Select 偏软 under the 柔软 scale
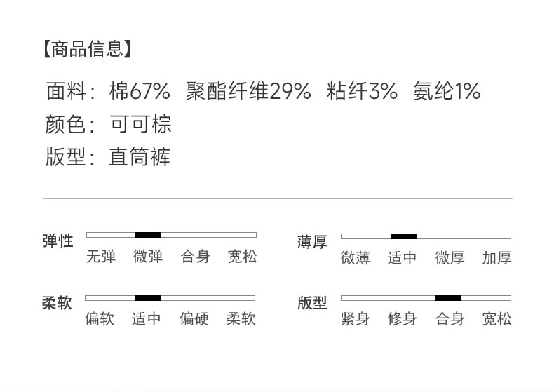 (x=100, y=319)
